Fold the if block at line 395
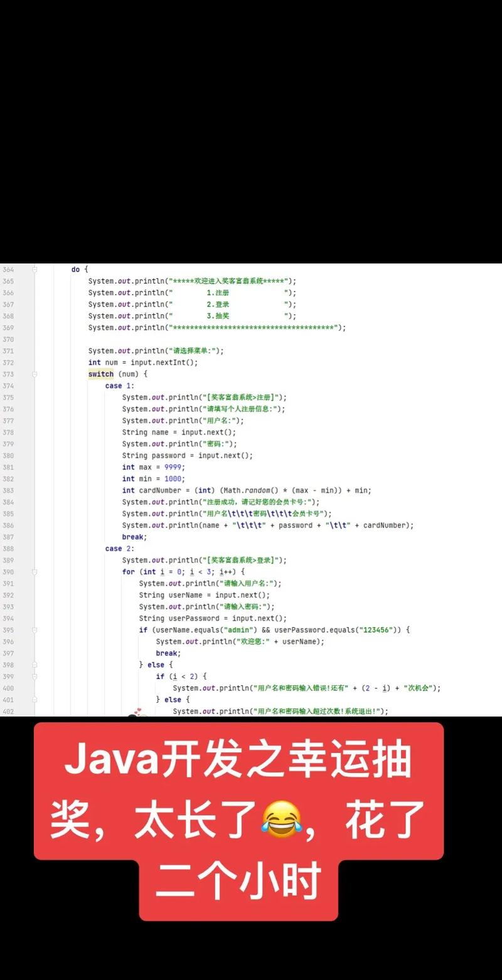The height and width of the screenshot is (980, 502). (x=35, y=630)
